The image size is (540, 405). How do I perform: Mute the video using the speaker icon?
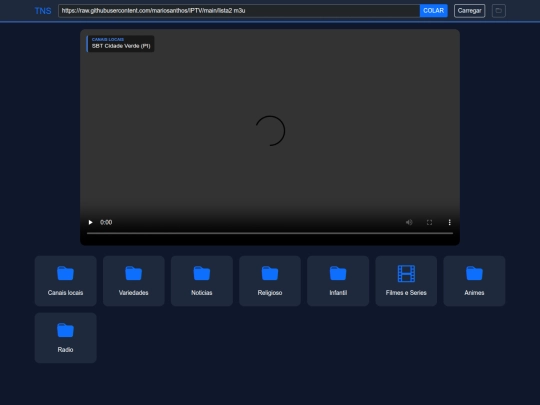point(409,222)
